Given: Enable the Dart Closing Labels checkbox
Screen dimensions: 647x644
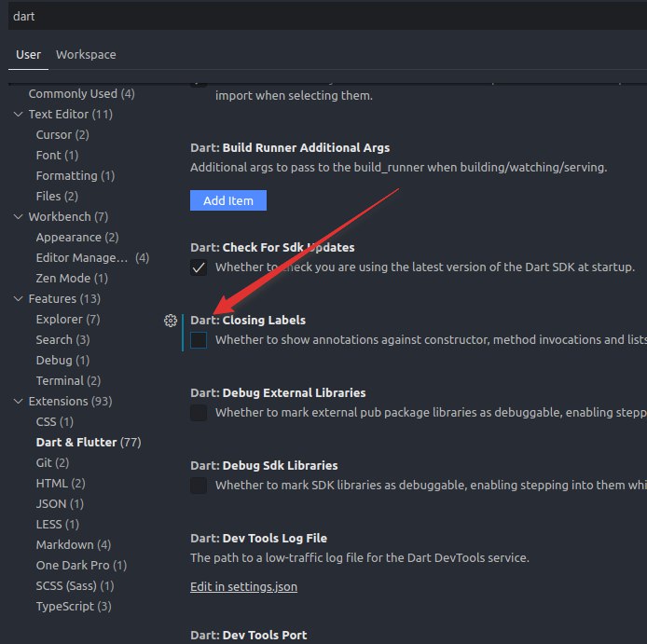Looking at the screenshot, I should pyautogui.click(x=199, y=340).
